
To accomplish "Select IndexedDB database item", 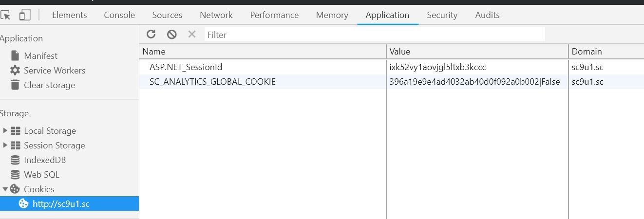I will [x=38, y=160].
